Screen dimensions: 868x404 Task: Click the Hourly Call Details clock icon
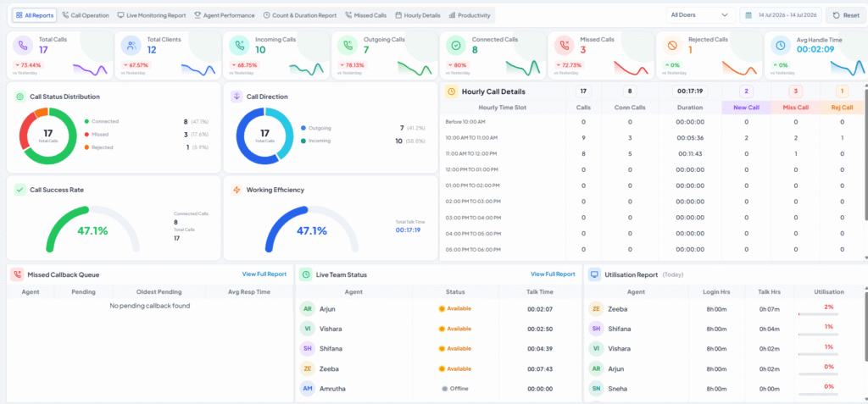coord(451,91)
